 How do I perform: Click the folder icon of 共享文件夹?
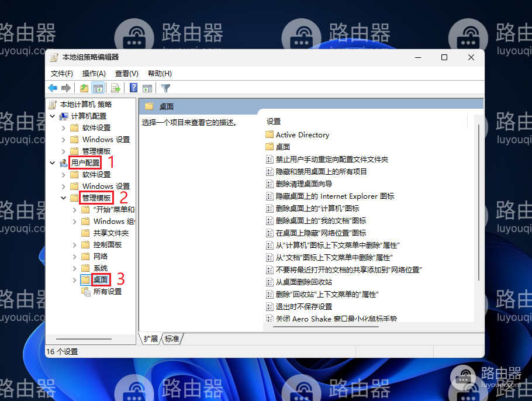click(85, 233)
